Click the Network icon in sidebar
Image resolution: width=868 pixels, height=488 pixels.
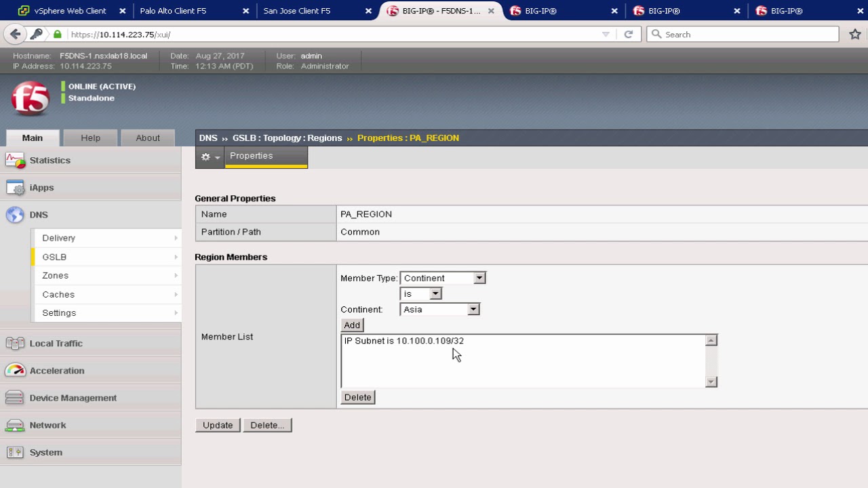[x=15, y=425]
